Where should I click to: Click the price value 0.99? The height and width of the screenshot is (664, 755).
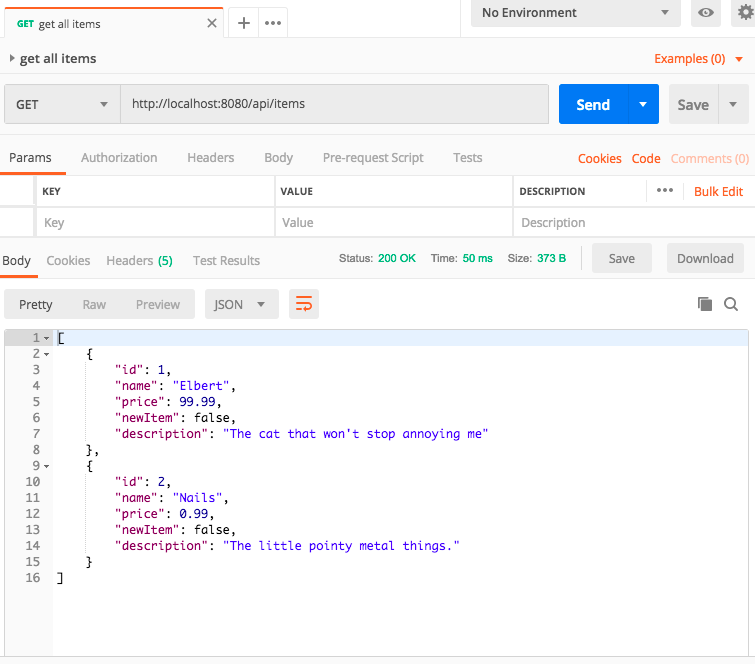pyautogui.click(x=194, y=514)
